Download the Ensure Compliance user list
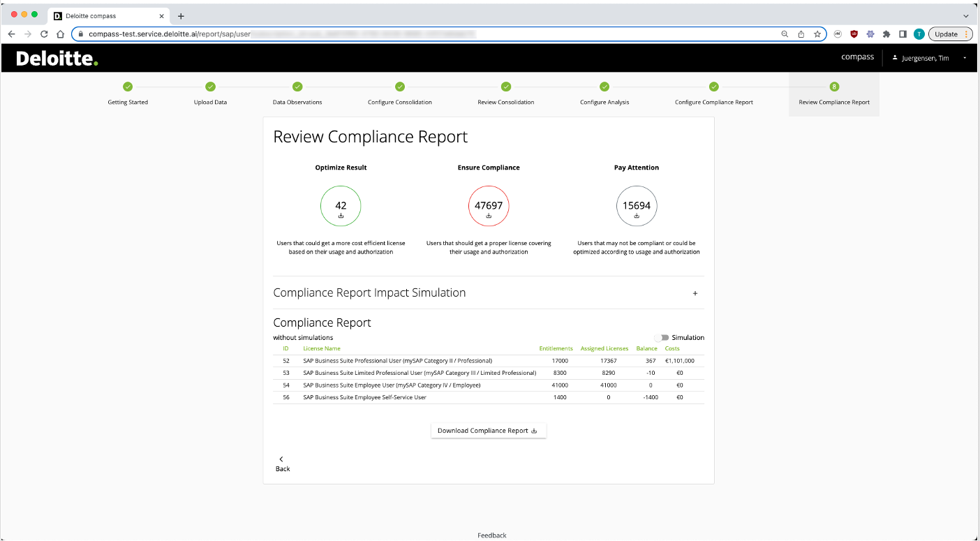Screen dimensions: 980x541 pos(489,215)
